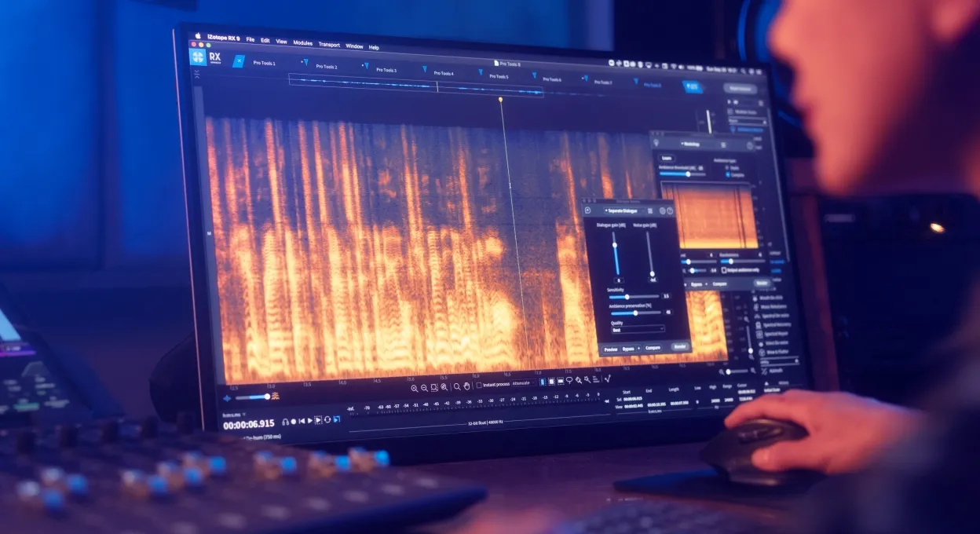Open the File menu

pyautogui.click(x=250, y=39)
